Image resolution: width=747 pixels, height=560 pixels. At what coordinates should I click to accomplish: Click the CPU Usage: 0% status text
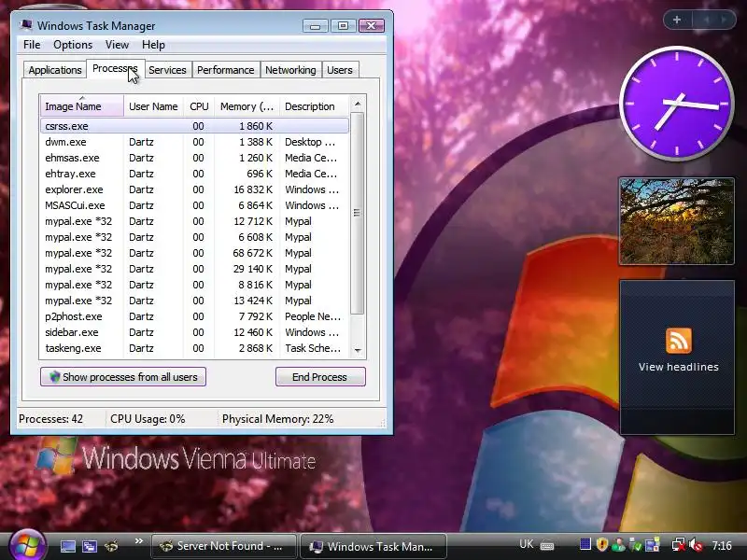pos(148,419)
